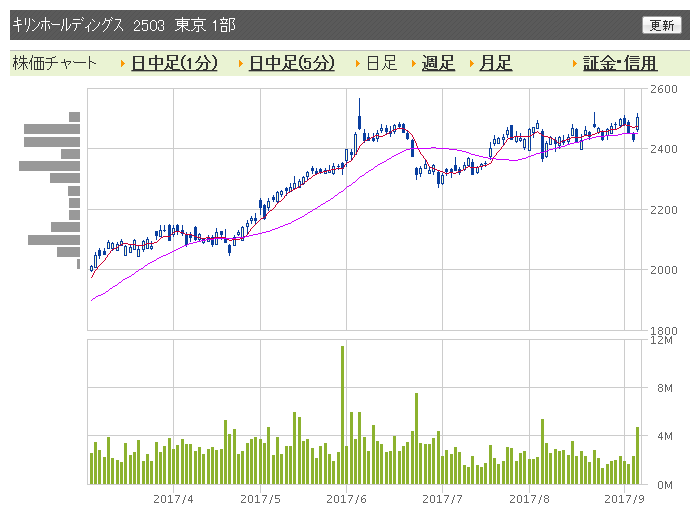Click orange arrow before 日足
Viewport: 696px width, 528px height.
[x=358, y=64]
